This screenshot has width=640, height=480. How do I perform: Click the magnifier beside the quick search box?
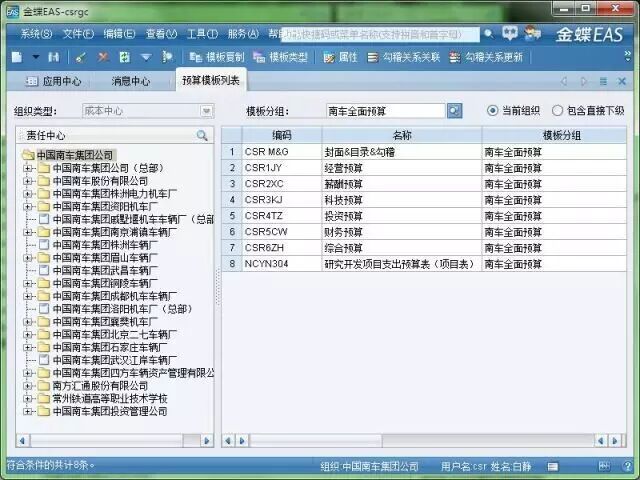pos(489,34)
